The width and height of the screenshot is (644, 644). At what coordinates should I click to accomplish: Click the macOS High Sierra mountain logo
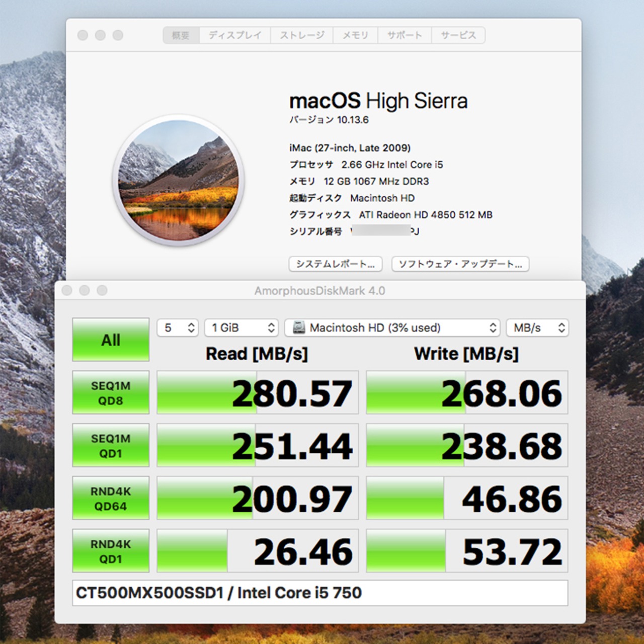coord(183,181)
